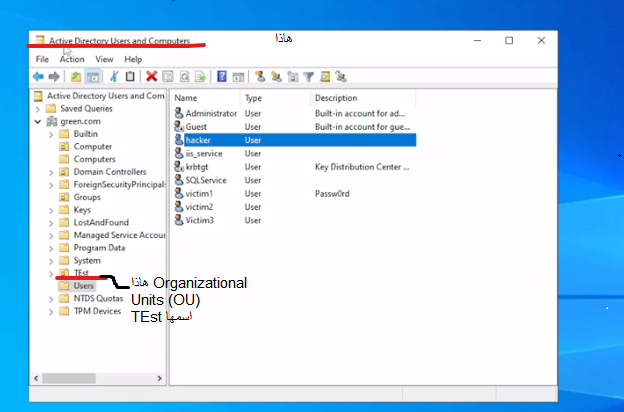Open the Action menu
Screen dimensions: 624x412
[72, 59]
